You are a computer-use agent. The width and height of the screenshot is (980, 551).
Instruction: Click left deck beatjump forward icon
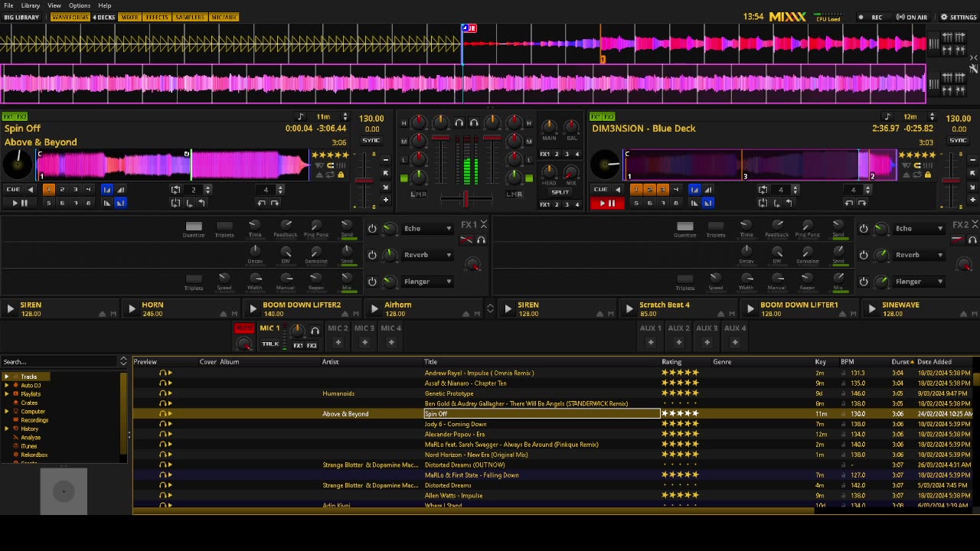(275, 203)
